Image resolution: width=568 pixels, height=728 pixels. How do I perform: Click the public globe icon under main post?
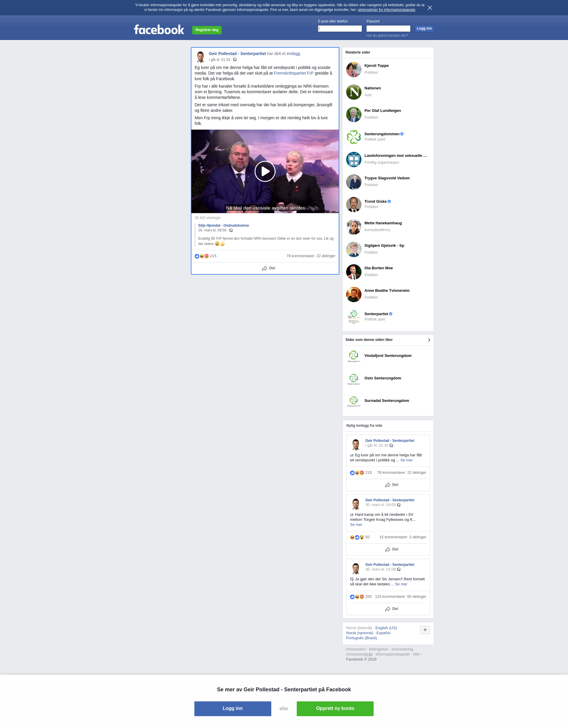click(235, 60)
